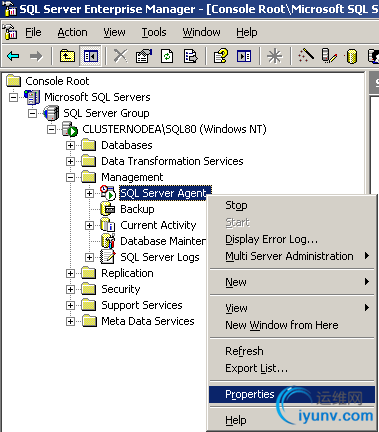Expand the SQL Server Agent node
The width and height of the screenshot is (379, 432).
coord(89,193)
